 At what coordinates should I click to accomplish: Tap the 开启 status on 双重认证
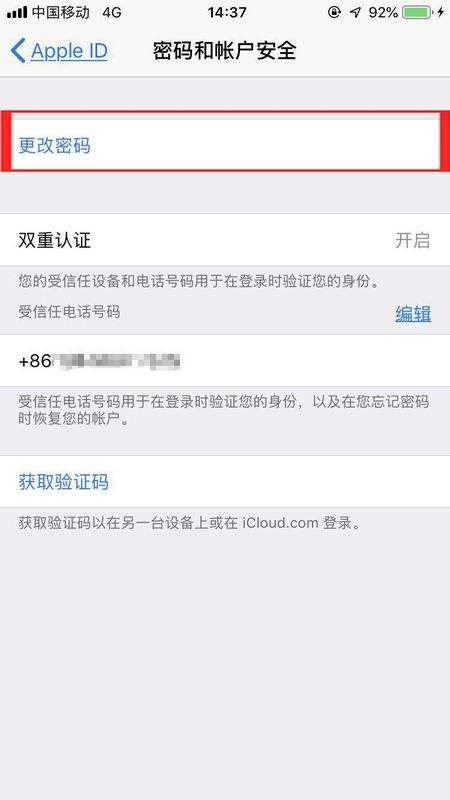click(x=412, y=240)
